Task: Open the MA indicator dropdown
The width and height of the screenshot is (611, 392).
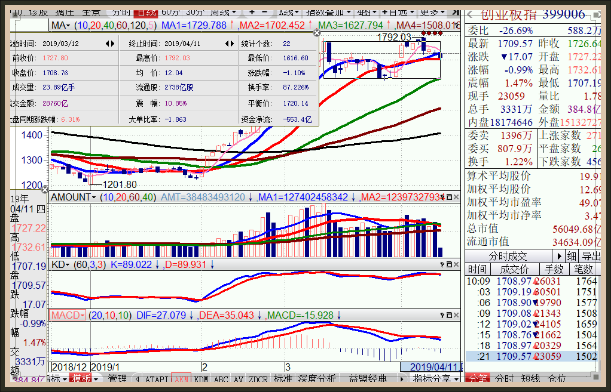Action: tap(61, 26)
